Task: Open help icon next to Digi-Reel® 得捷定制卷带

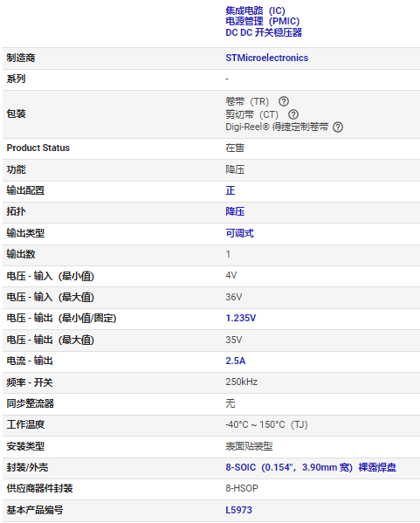Action: pyautogui.click(x=338, y=127)
